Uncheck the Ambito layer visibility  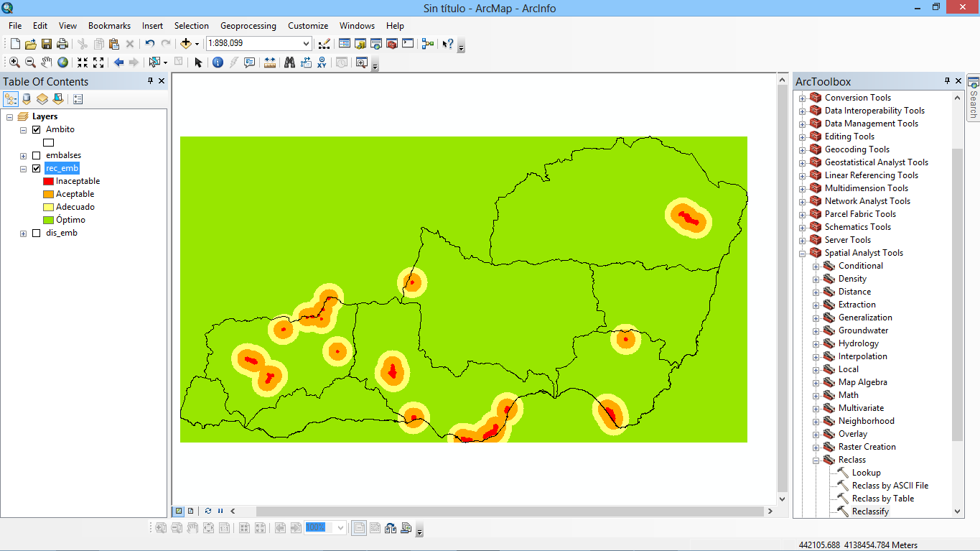click(x=37, y=129)
